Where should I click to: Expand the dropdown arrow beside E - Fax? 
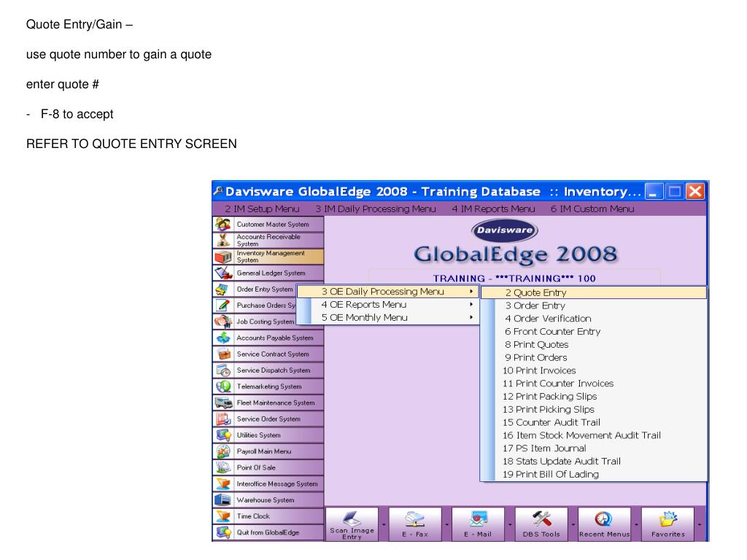coord(447,524)
